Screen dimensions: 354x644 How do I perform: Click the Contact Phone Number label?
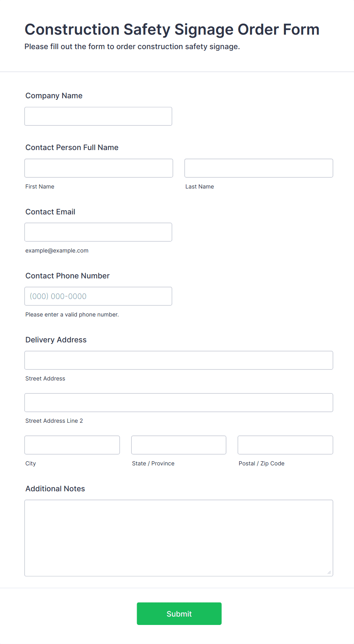(67, 276)
